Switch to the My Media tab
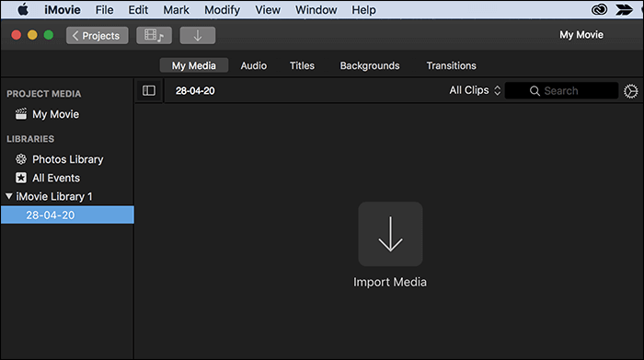The image size is (644, 360). 194,65
